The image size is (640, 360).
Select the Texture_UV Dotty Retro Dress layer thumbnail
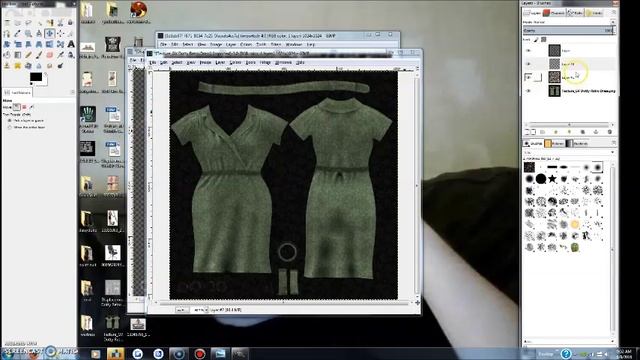coord(554,91)
